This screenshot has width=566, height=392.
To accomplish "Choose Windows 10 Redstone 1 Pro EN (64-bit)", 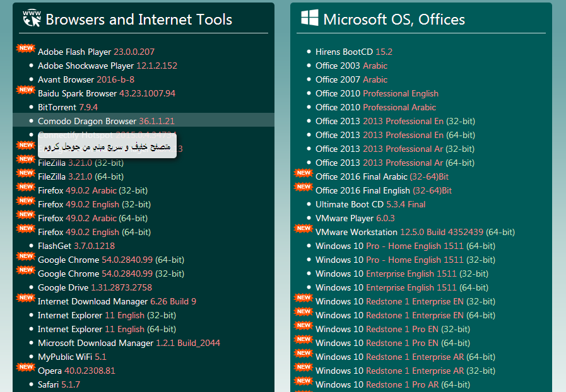I will point(392,343).
